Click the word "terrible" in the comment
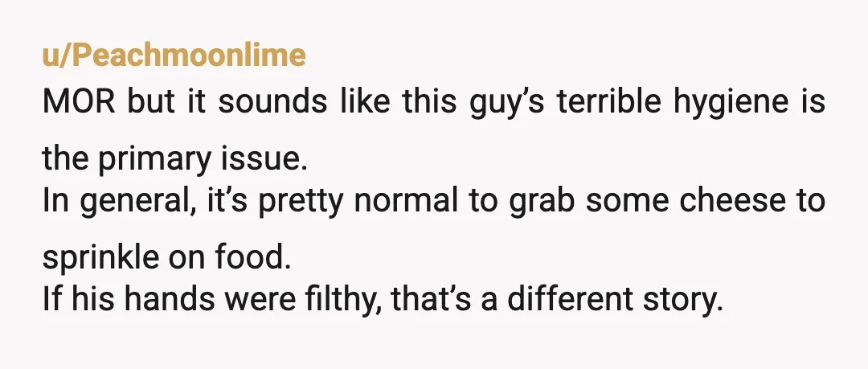The width and height of the screenshot is (868, 369). [608, 102]
